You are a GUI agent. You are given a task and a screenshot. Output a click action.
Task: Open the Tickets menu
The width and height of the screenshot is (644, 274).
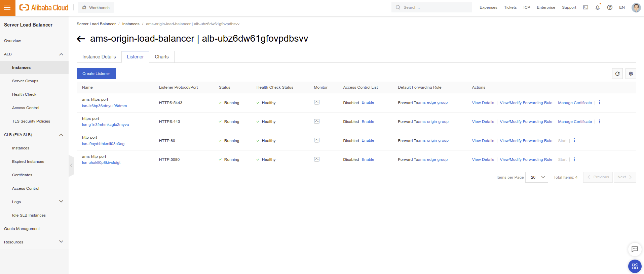(510, 7)
